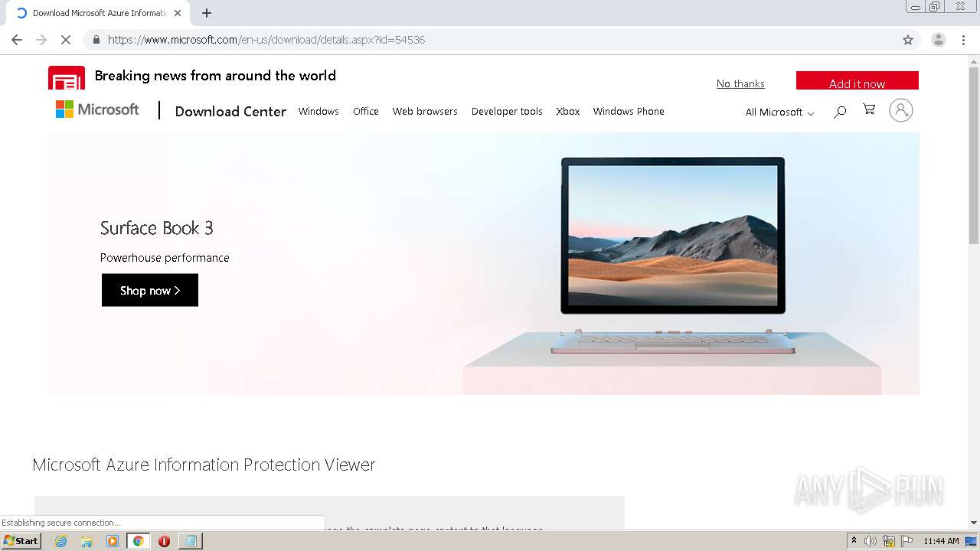980x551 pixels.
Task: Open the Office menu item
Action: pyautogui.click(x=366, y=112)
